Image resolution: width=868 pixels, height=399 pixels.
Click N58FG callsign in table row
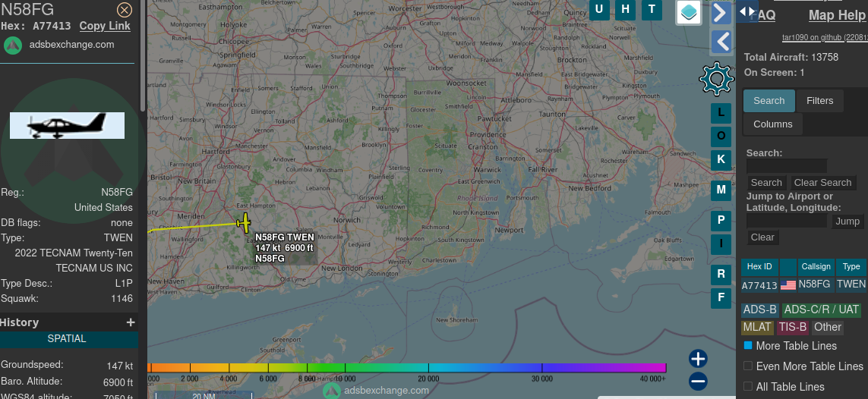[x=814, y=284]
